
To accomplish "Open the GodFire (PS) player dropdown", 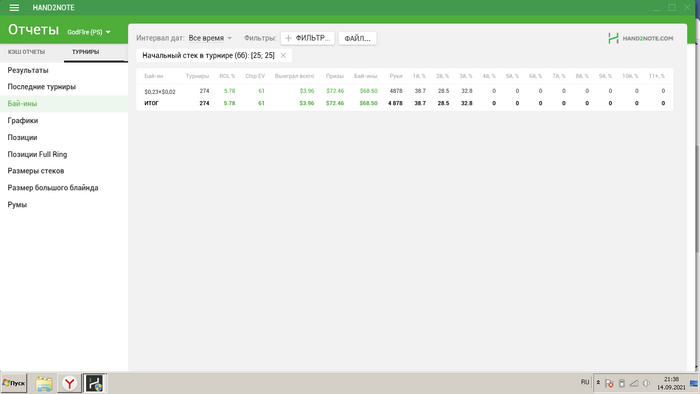I will (89, 32).
